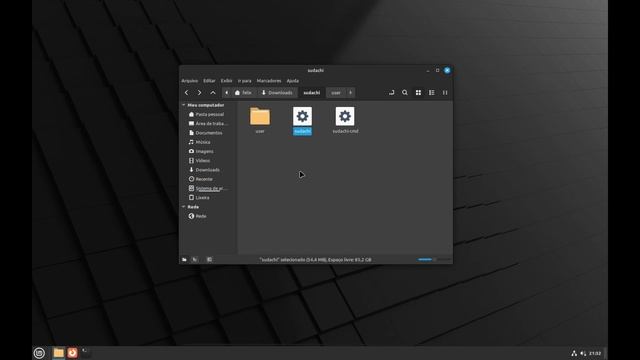This screenshot has width=640, height=360.
Task: Switch to compact view
Action: click(445, 93)
